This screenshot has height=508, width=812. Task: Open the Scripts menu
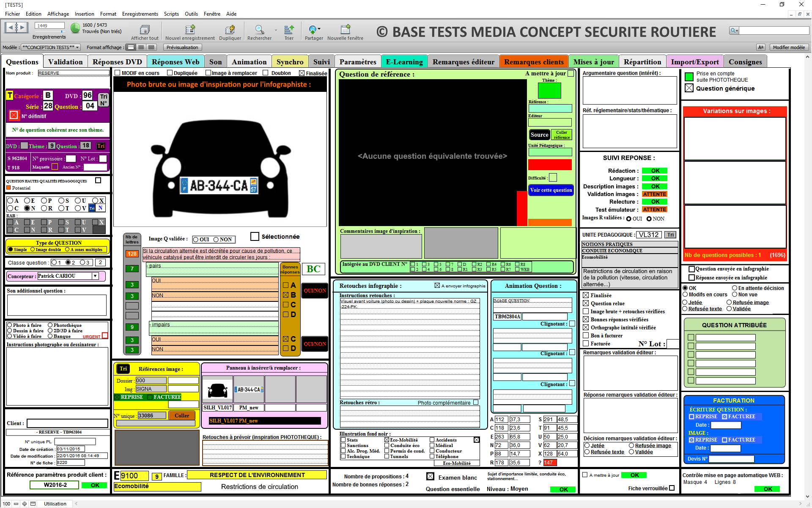point(171,14)
